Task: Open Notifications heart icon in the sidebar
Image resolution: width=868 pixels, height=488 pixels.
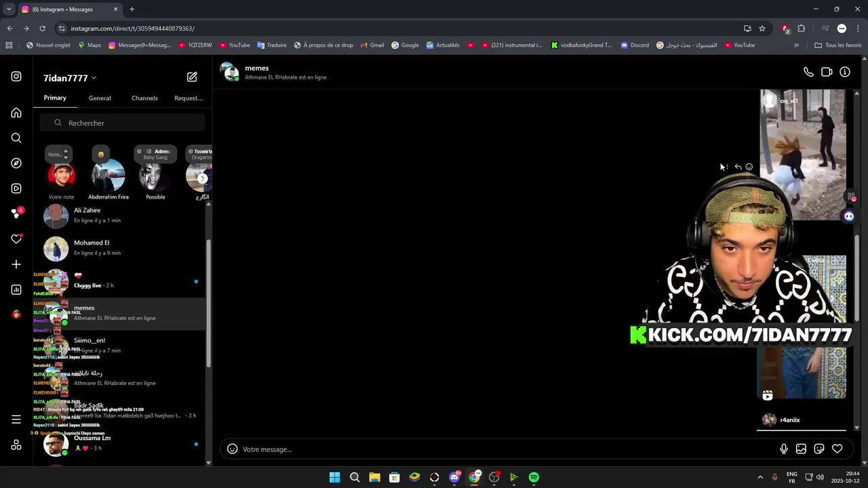Action: point(16,239)
